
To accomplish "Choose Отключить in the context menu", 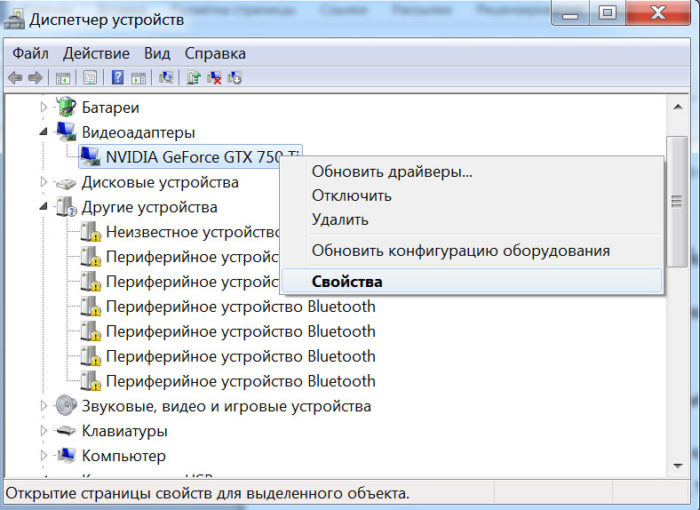I will point(472,196).
